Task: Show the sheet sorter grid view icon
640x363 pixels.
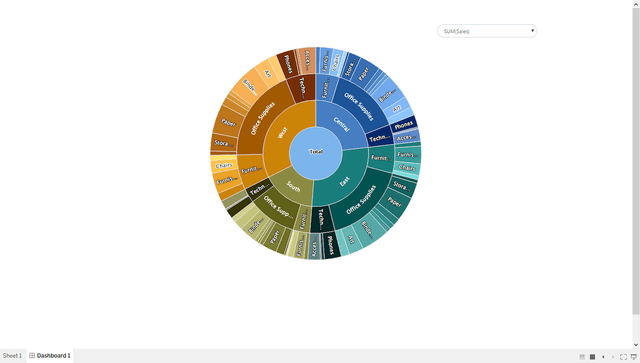Action: coord(582,357)
